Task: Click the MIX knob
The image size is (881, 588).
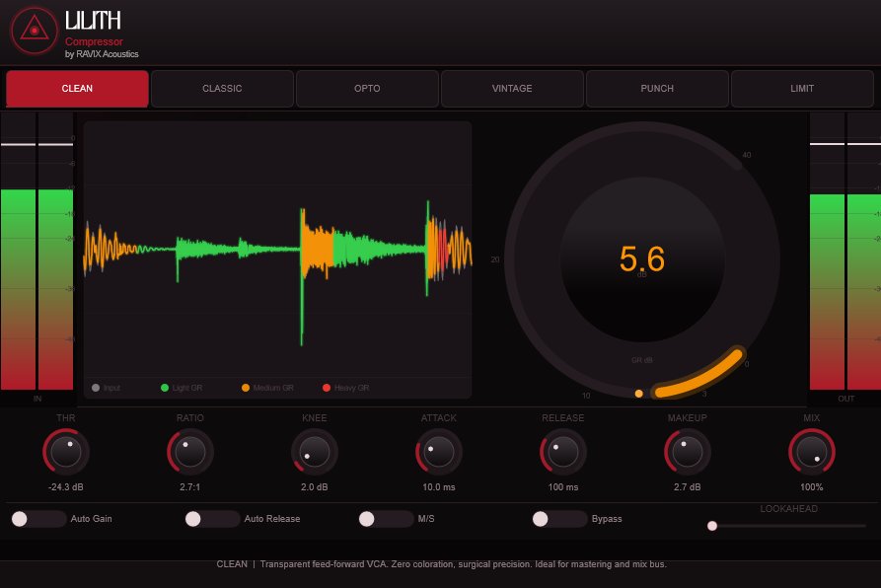Action: point(811,452)
